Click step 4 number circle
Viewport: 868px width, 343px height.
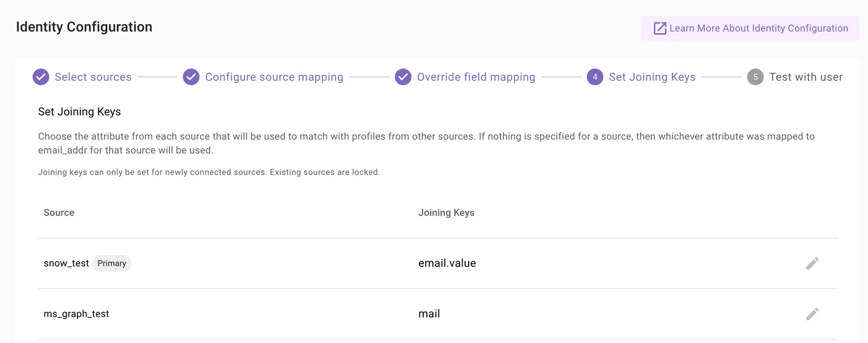595,77
